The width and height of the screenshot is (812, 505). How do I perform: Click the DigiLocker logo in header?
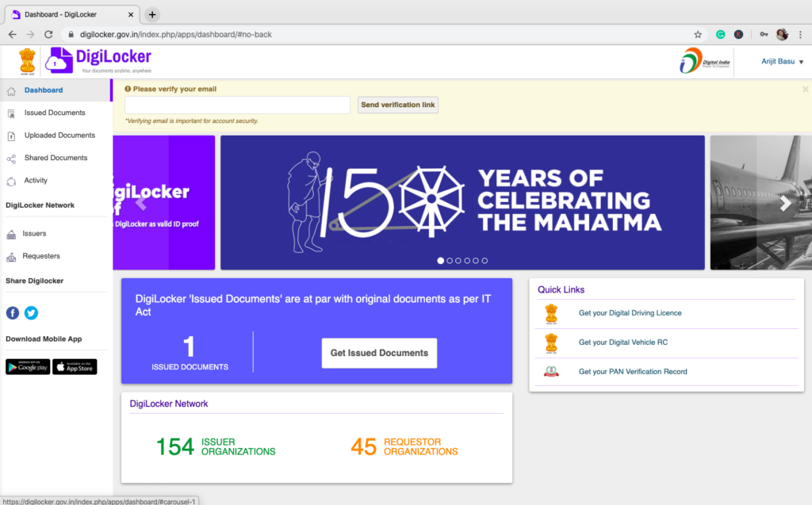click(x=98, y=60)
